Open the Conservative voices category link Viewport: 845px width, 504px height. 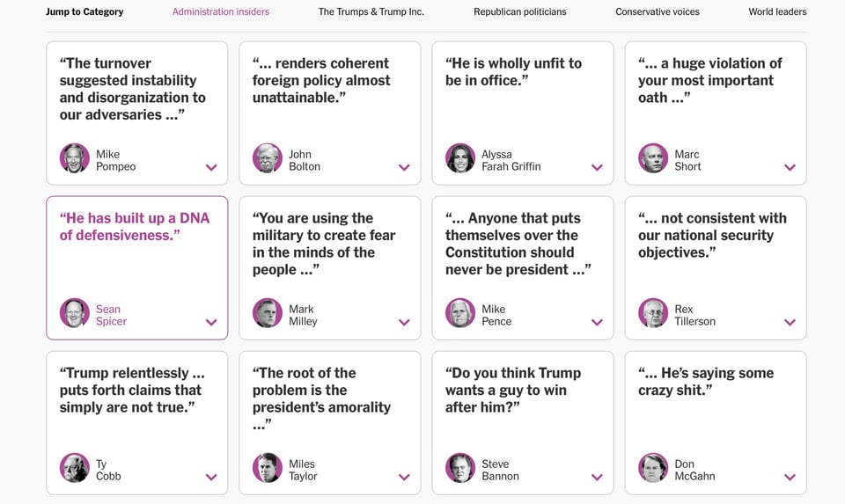click(x=658, y=12)
